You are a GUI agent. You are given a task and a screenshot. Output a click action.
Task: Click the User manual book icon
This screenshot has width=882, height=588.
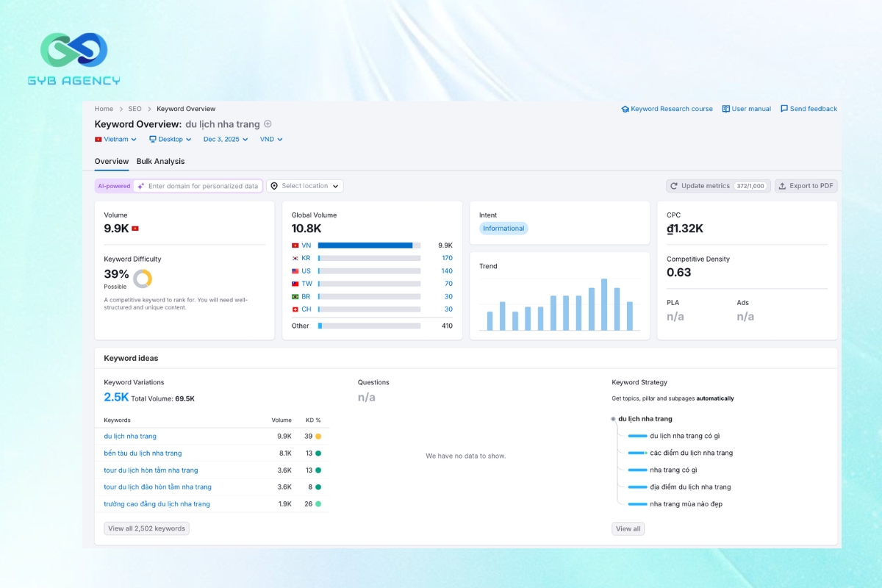(x=725, y=109)
